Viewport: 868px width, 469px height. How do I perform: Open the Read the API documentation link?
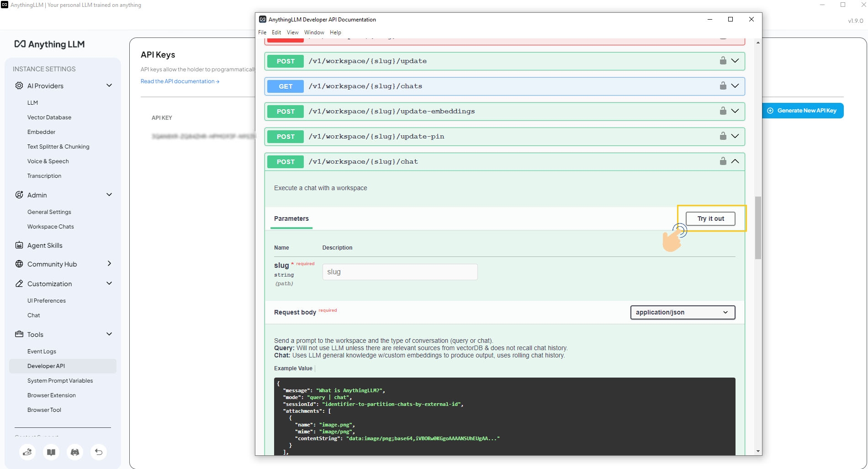click(x=180, y=81)
